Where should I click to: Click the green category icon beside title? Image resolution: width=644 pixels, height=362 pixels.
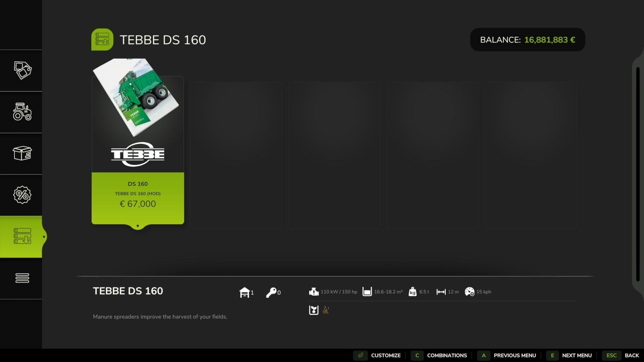(x=102, y=40)
